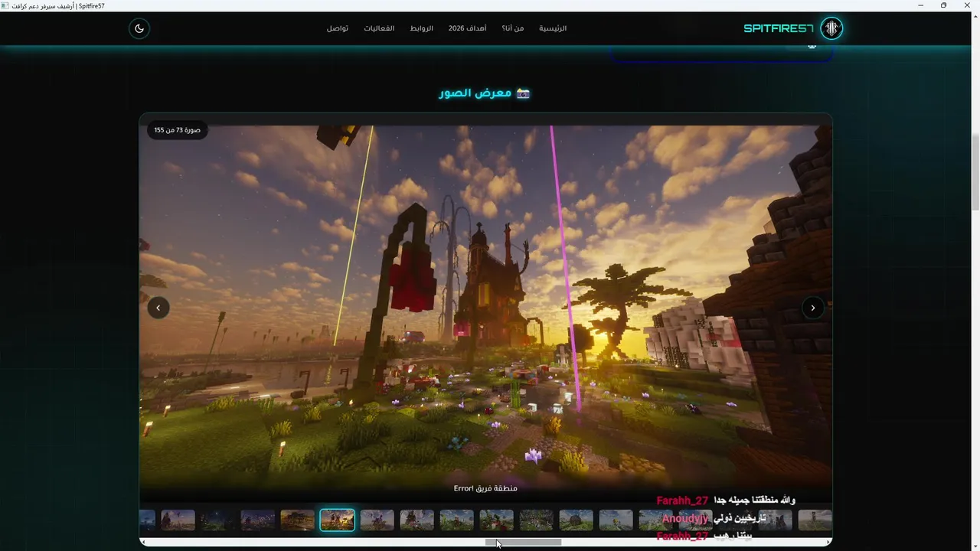Click the thumbnail strip horizontal scrollbar handle
The image size is (980, 551).
(524, 542)
